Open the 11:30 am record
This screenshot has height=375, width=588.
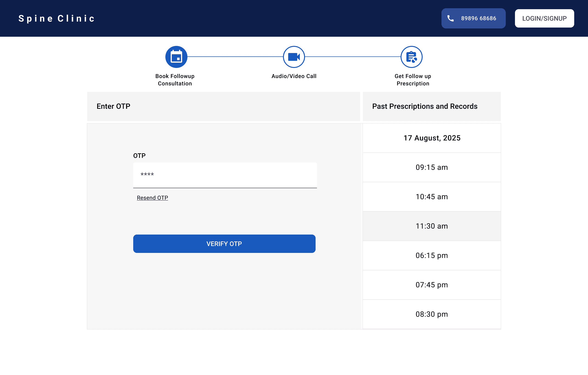coord(432,226)
